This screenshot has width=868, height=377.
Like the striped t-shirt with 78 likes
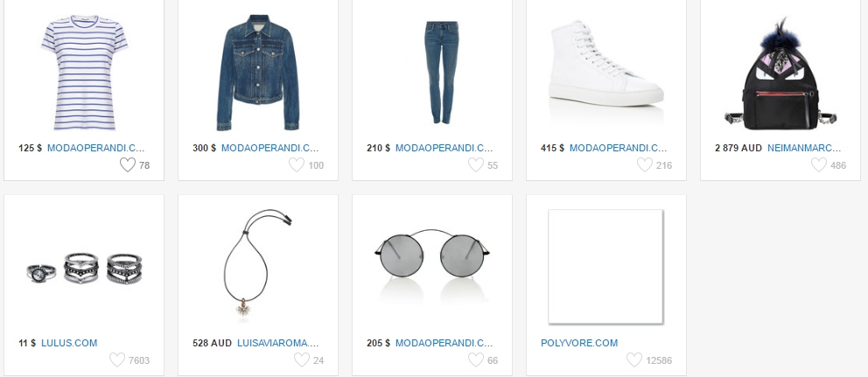[128, 164]
